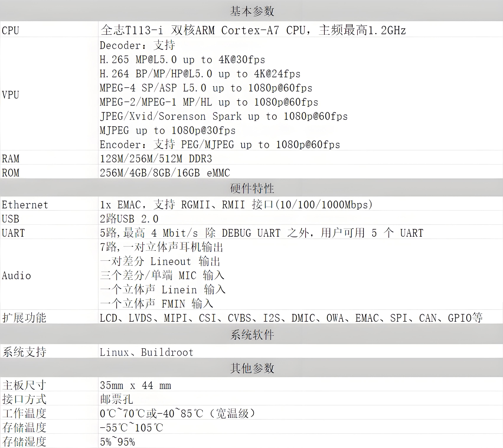Viewport: 503px width, 448px height.
Task: Click the 256M/4GB/8GB/16GB eMMC value
Action: coord(165,173)
